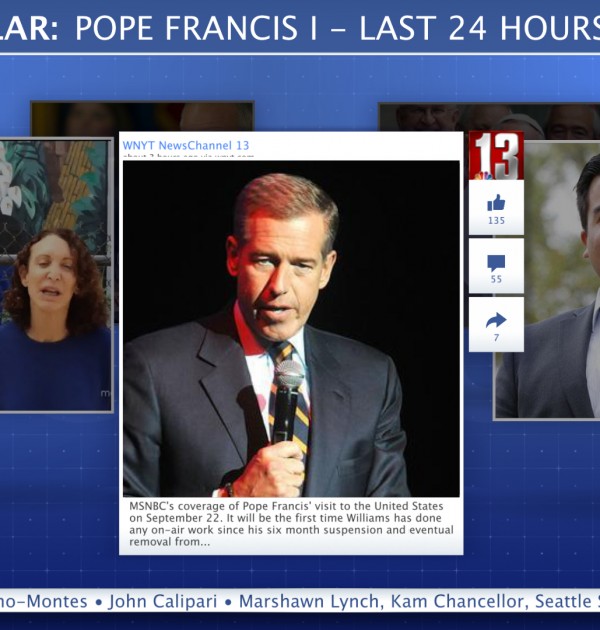The image size is (600, 630).
Task: Select the central photo of man holding microphone
Action: coord(291,329)
